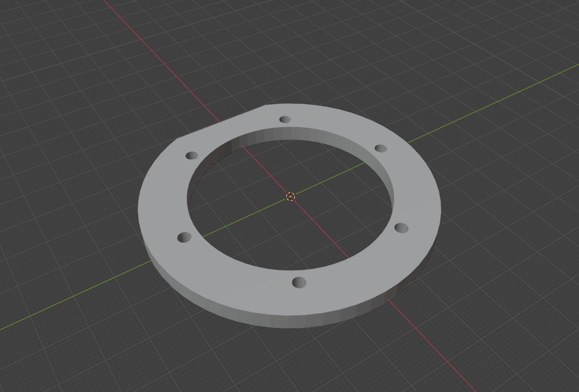This screenshot has width=579, height=392.
Task: Click the flat cut edge of the ring
Action: [221, 124]
